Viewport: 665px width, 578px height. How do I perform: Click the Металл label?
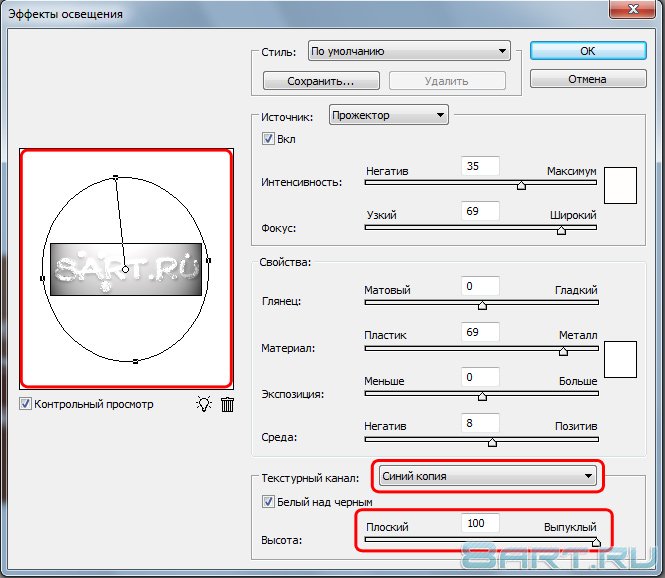tap(578, 335)
